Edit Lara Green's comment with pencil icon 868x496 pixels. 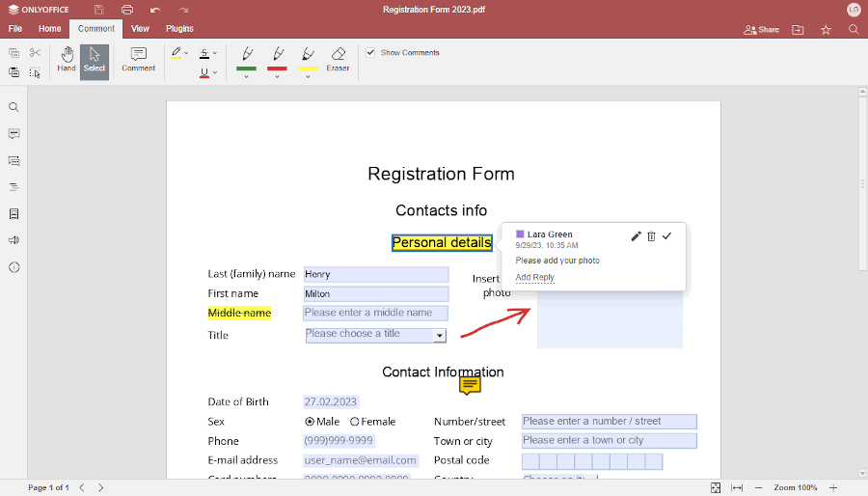point(636,236)
